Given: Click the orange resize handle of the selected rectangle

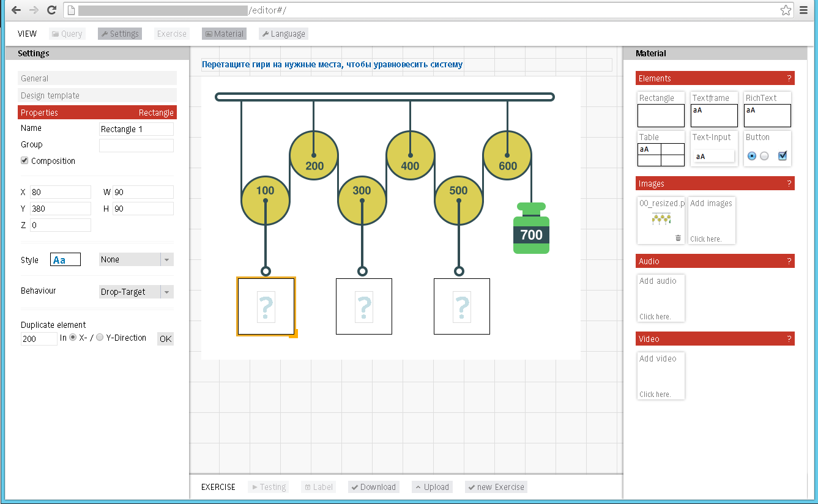Looking at the screenshot, I should (x=294, y=333).
